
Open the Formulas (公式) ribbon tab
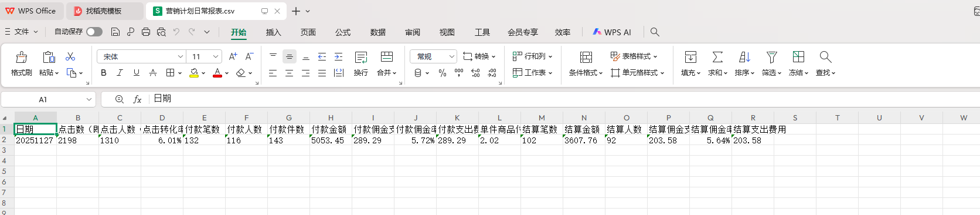(x=343, y=32)
